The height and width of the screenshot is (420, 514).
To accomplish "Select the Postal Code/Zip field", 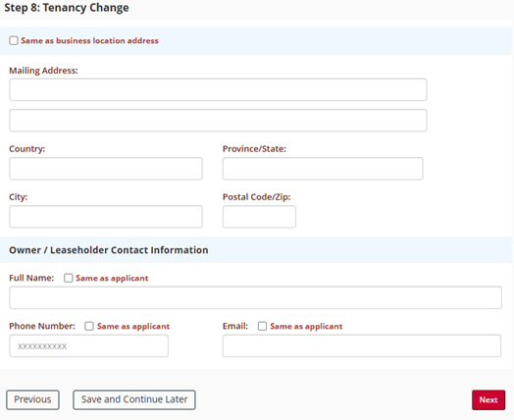I will click(x=259, y=217).
